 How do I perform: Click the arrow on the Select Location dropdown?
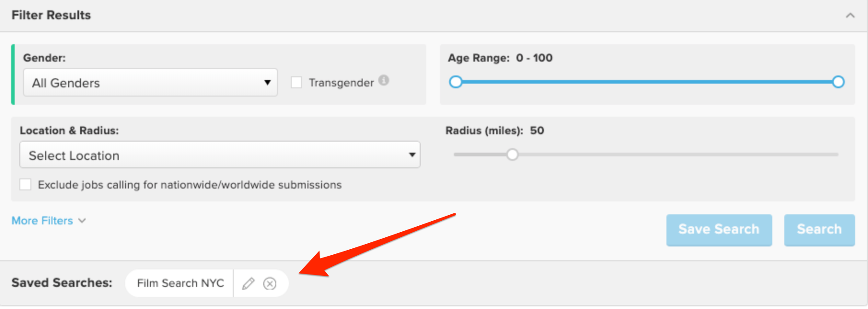[x=412, y=155]
